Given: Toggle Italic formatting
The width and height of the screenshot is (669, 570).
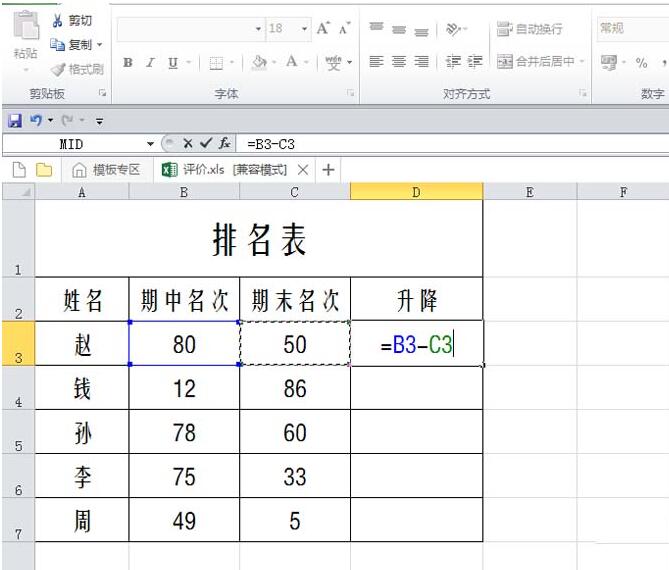Looking at the screenshot, I should 150,62.
